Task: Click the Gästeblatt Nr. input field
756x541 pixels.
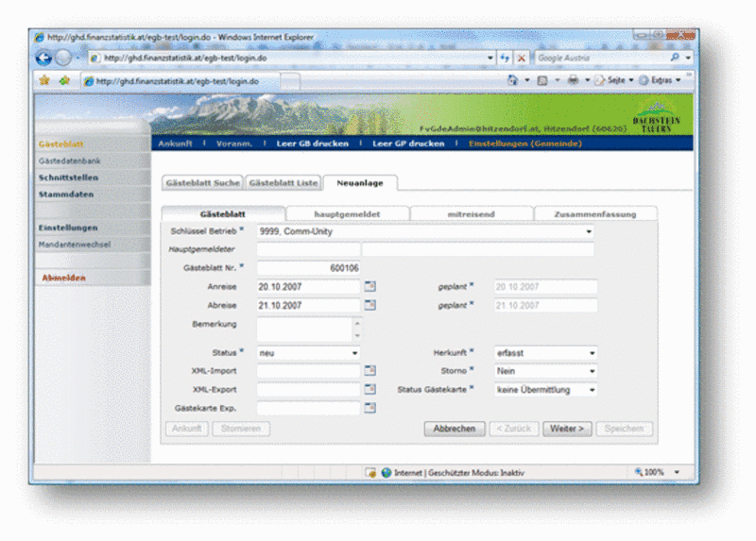Action: 308,268
